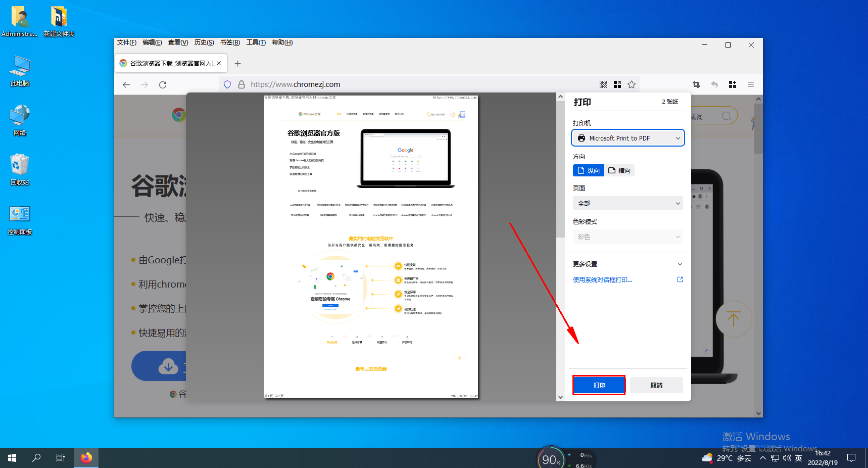Open the extensions grid toolbar icon

click(x=733, y=84)
